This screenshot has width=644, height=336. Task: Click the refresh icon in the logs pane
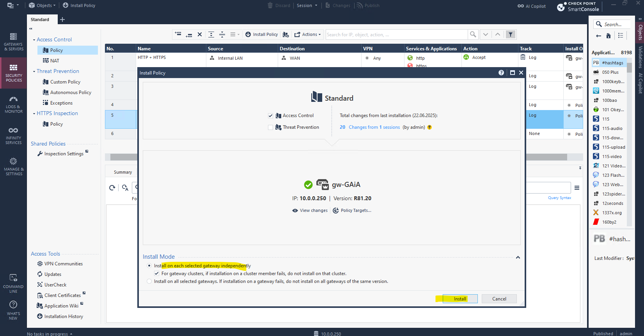pos(112,188)
